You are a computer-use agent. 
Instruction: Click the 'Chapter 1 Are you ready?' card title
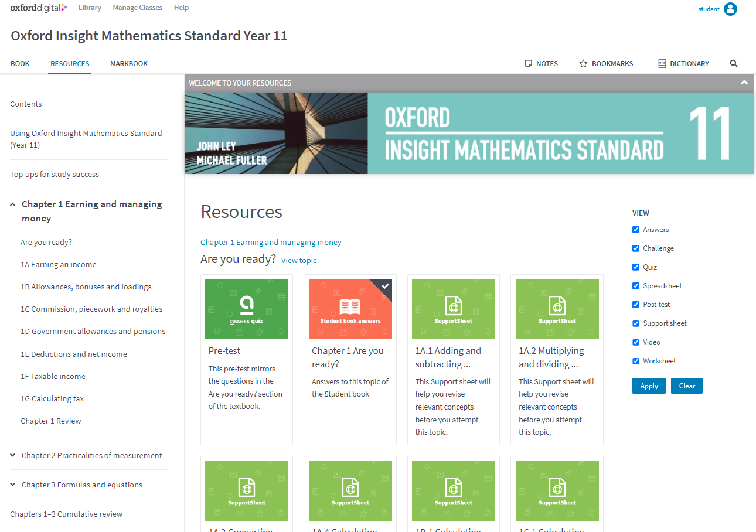point(348,357)
